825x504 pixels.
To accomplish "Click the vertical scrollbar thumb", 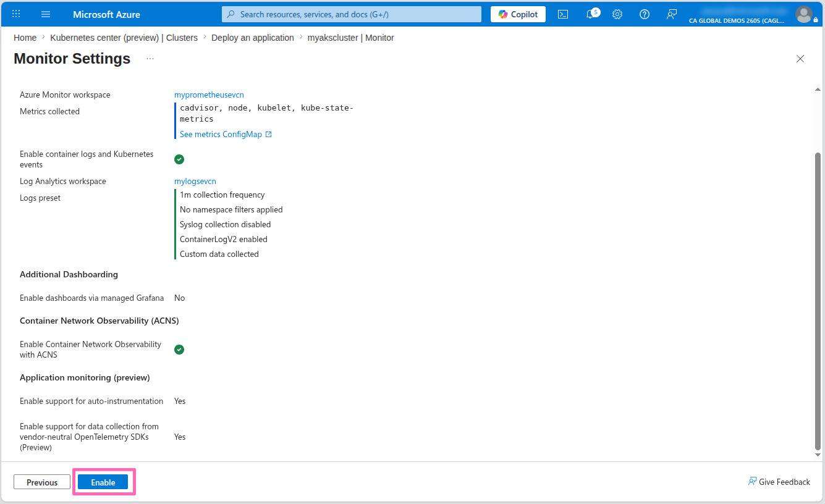I will pyautogui.click(x=818, y=301).
